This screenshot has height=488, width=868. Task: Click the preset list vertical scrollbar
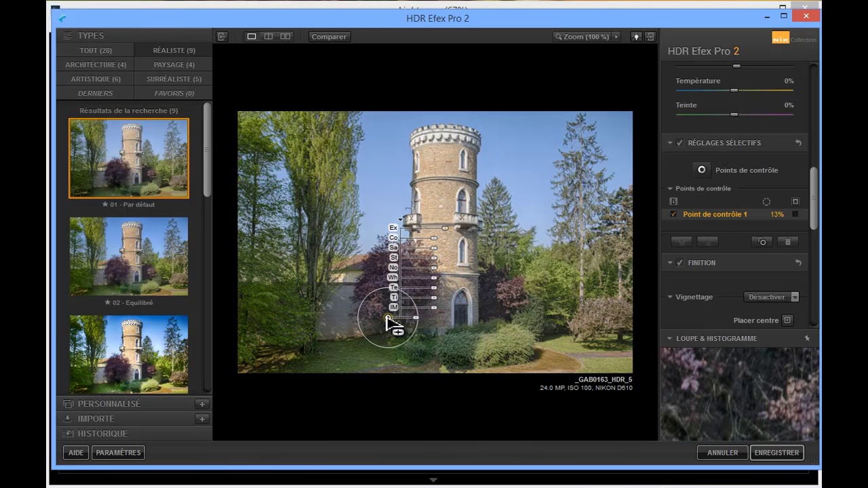(207, 149)
